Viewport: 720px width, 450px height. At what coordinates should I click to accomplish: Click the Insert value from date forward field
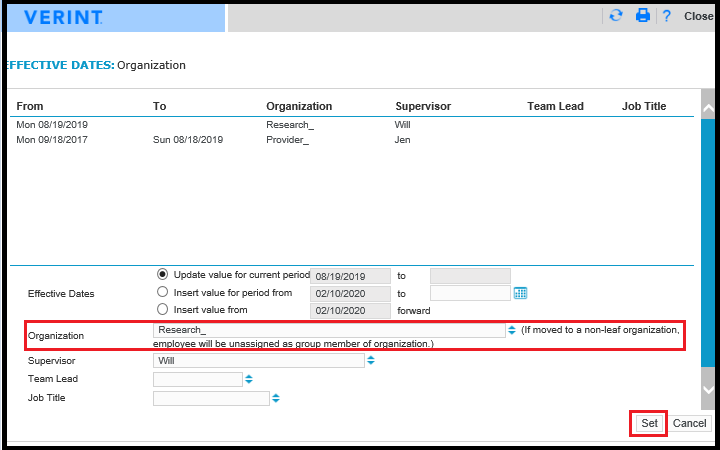pyautogui.click(x=350, y=311)
